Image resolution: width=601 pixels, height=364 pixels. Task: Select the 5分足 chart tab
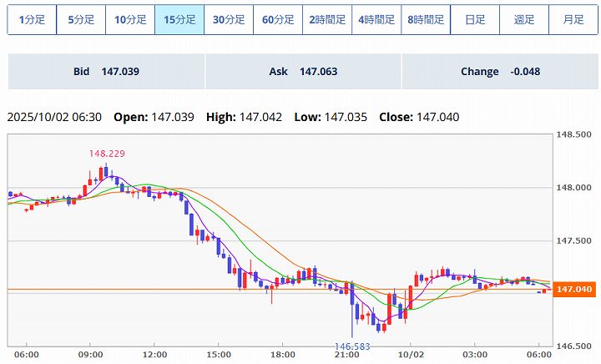(81, 19)
